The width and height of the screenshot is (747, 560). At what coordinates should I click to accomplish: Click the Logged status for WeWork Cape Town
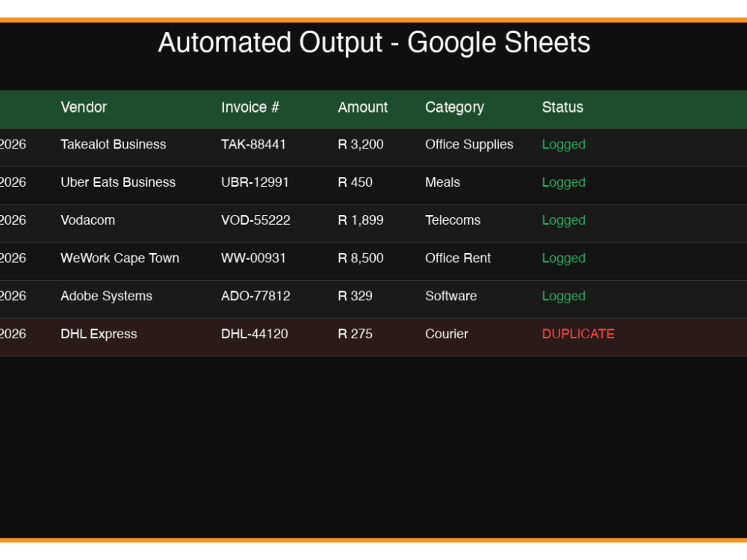click(563, 258)
